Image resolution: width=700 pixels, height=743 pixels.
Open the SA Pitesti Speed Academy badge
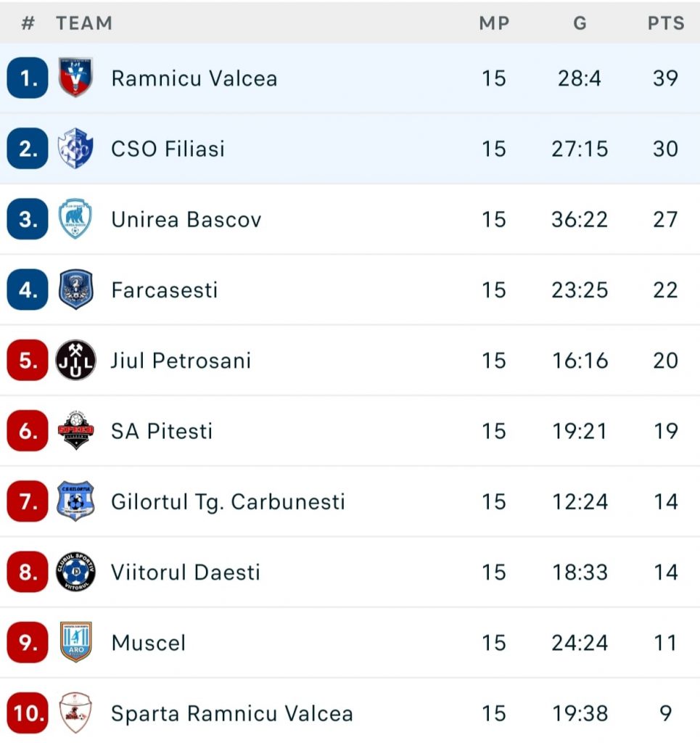(x=75, y=430)
